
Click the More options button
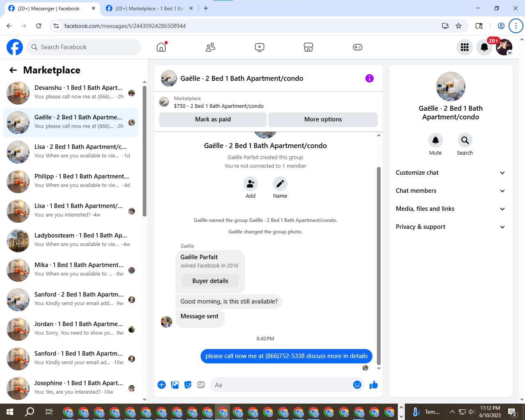323,119
